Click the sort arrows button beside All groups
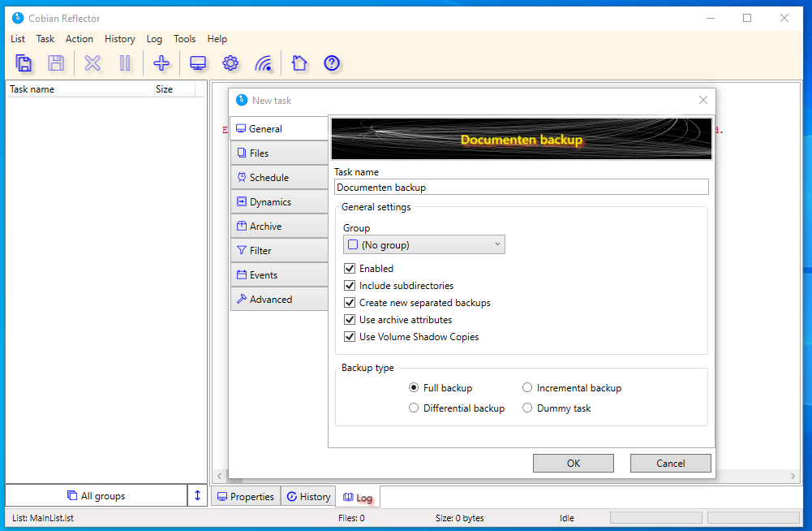Screen dimensions: 812x531 (197, 496)
